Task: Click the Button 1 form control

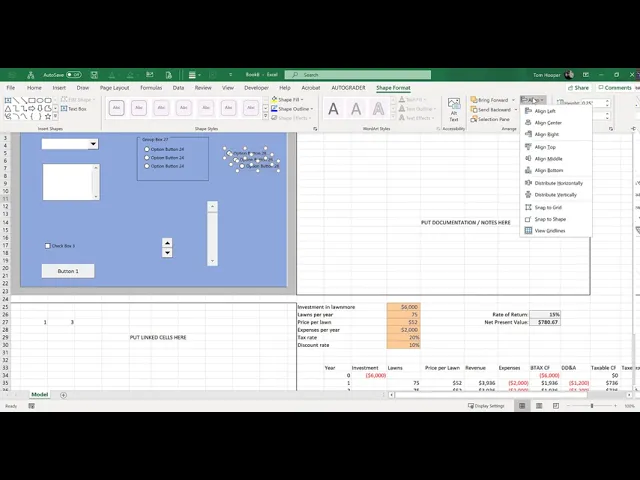Action: coord(68,271)
